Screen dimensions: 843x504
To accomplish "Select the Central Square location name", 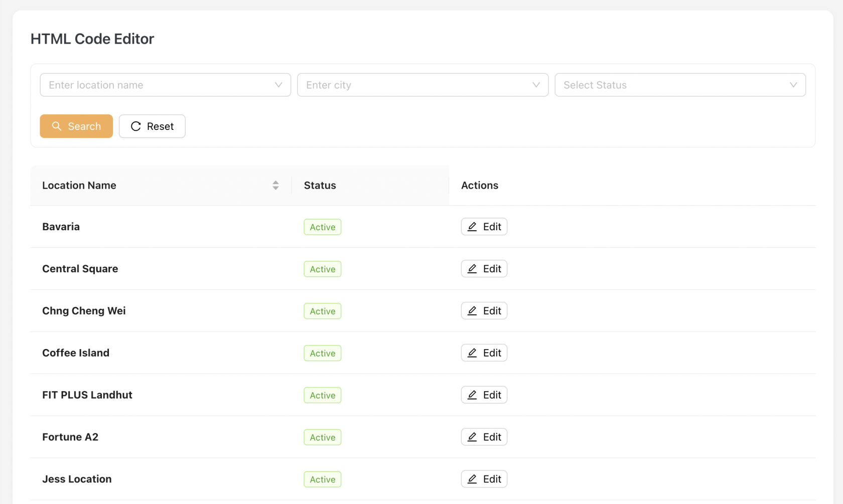I will [x=80, y=269].
